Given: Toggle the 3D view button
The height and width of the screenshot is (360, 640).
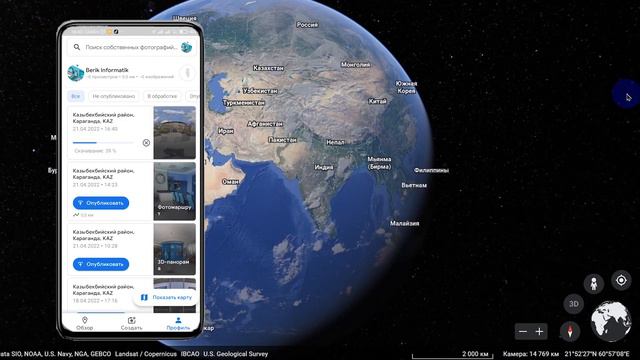Looking at the screenshot, I should click(x=573, y=304).
